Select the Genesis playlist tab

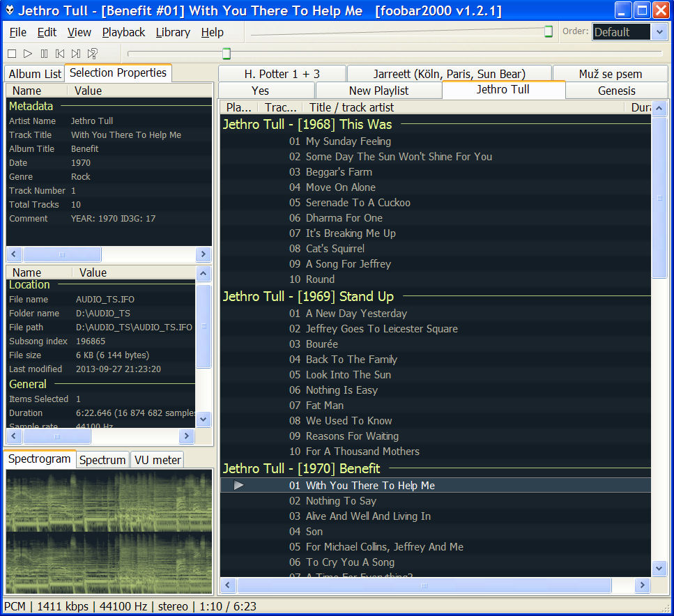(x=616, y=91)
